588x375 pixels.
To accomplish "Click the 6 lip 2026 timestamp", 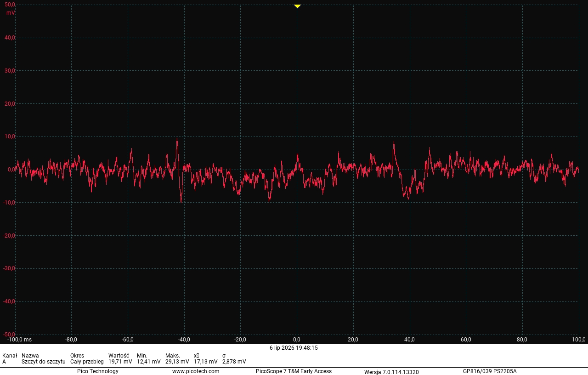I will pyautogui.click(x=294, y=348).
